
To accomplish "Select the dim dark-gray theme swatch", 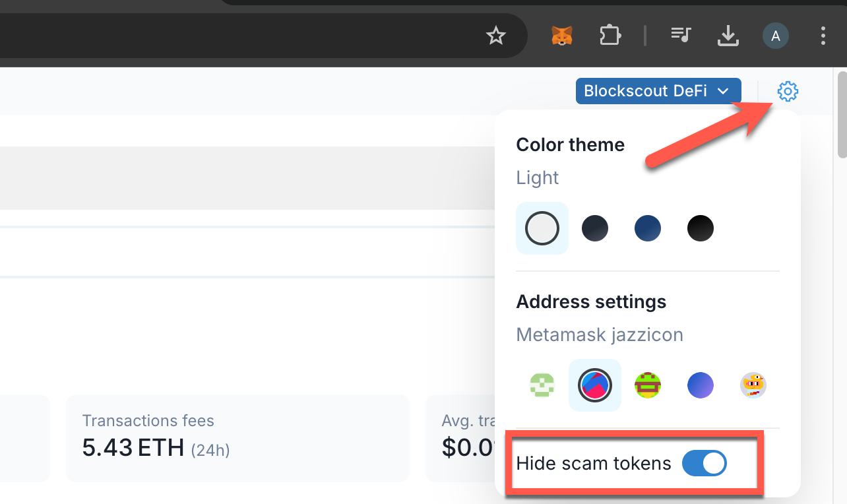I will click(x=595, y=228).
